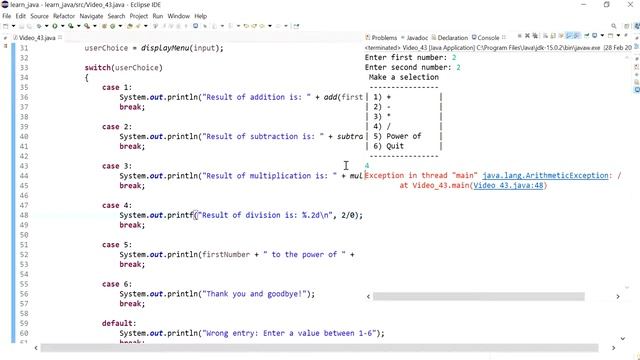Click the New file toolbar icon
The width and height of the screenshot is (640, 360).
[5, 26]
